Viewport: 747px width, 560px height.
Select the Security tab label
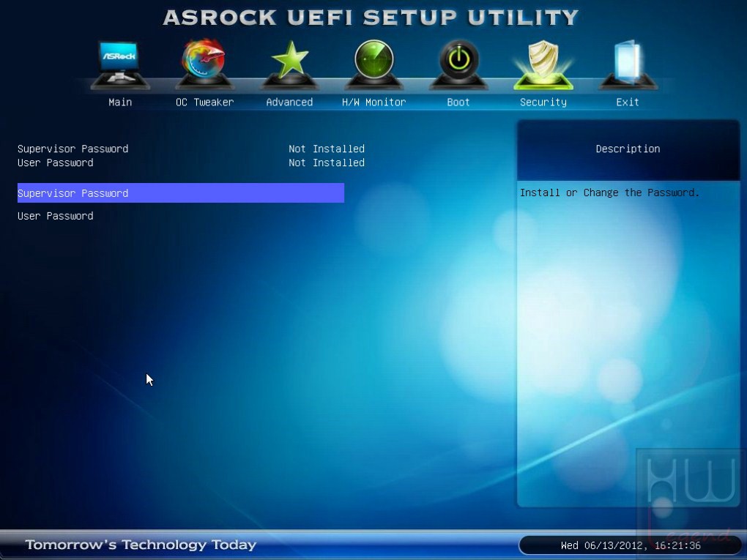click(543, 102)
